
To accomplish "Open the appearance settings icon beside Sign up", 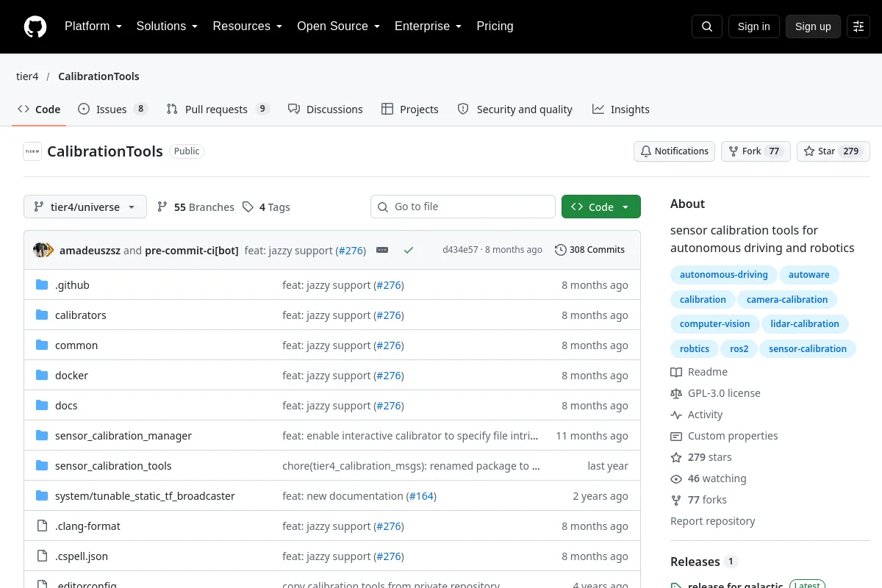I will pos(858,26).
